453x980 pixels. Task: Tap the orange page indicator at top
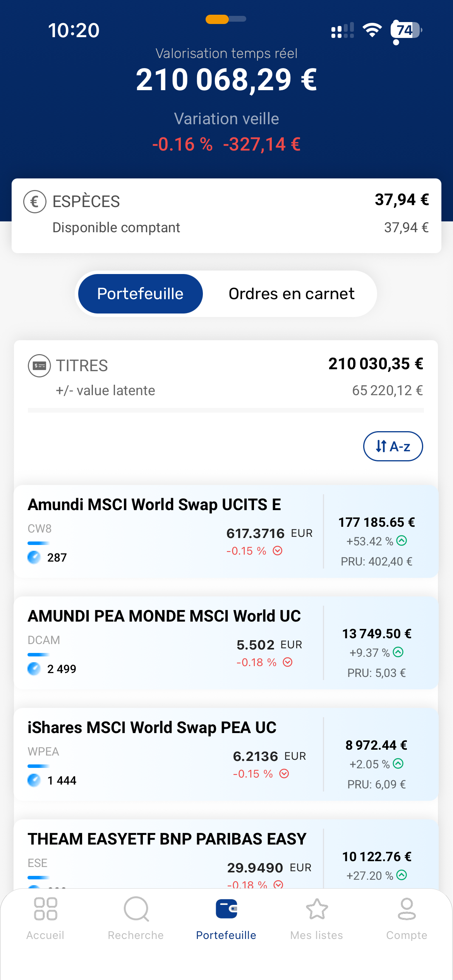coord(217,19)
